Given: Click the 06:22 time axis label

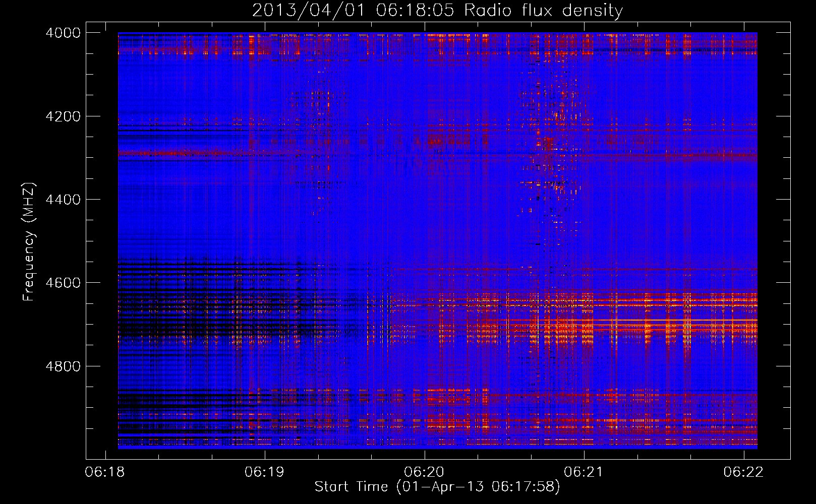Looking at the screenshot, I should 743,472.
